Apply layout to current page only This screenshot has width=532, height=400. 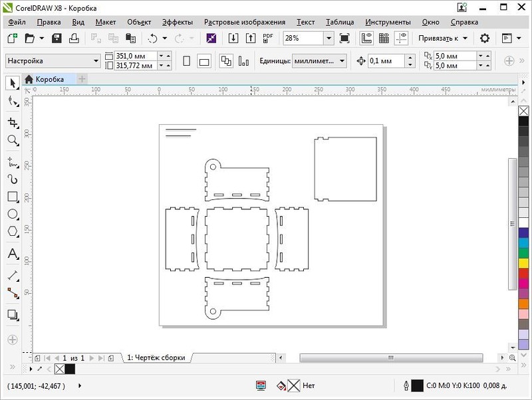[243, 61]
